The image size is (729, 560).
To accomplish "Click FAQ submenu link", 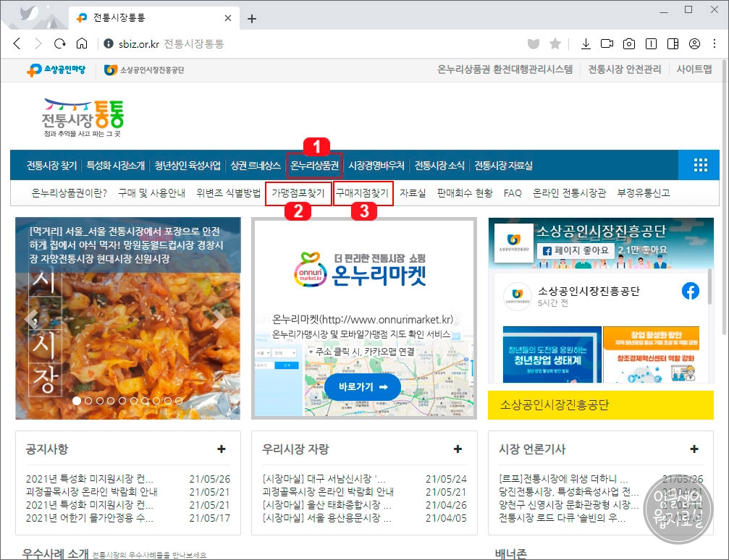I will [x=513, y=193].
